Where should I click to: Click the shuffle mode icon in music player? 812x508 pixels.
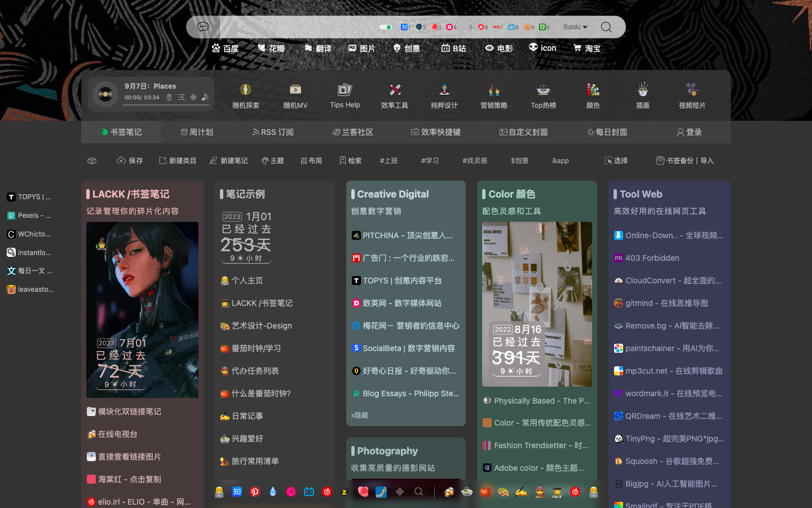click(181, 97)
